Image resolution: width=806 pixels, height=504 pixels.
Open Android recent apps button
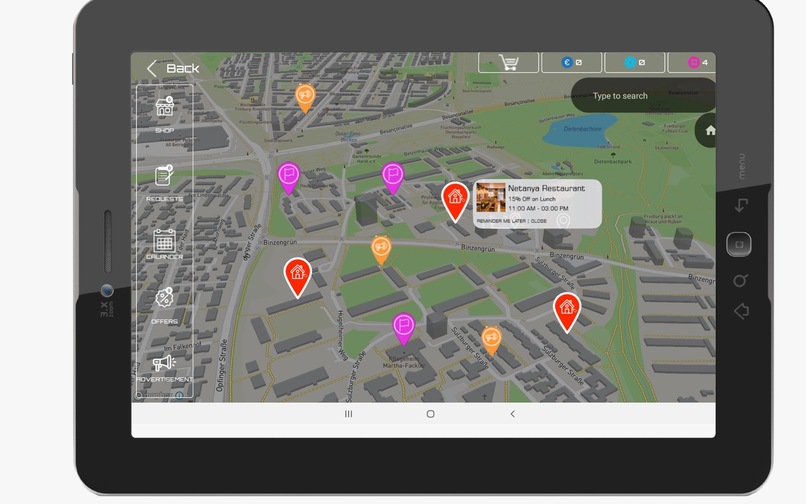(349, 414)
